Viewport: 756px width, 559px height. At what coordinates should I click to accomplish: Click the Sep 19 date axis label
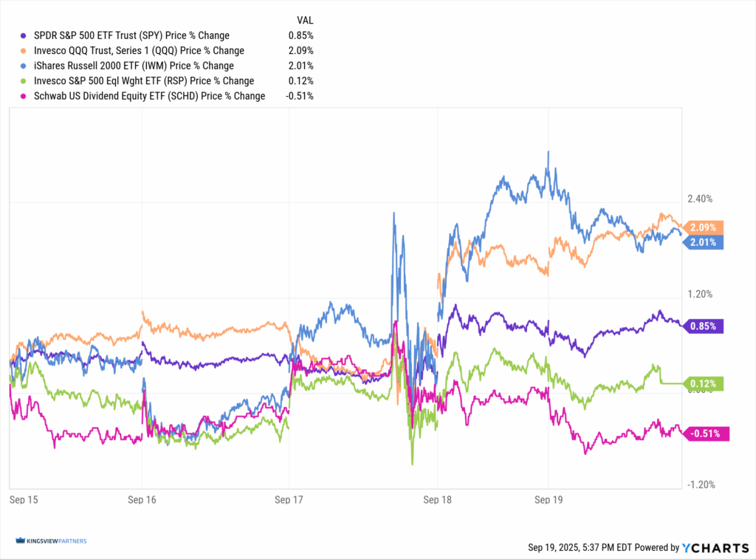(x=548, y=499)
